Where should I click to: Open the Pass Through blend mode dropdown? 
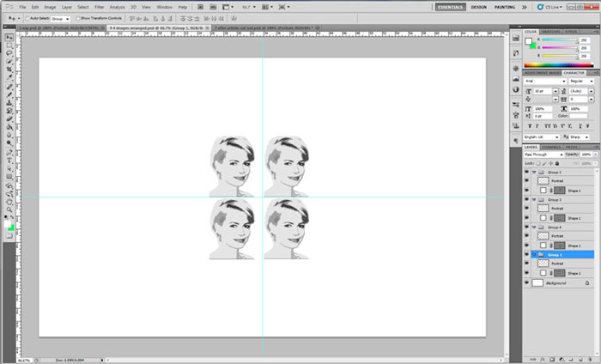pos(543,155)
